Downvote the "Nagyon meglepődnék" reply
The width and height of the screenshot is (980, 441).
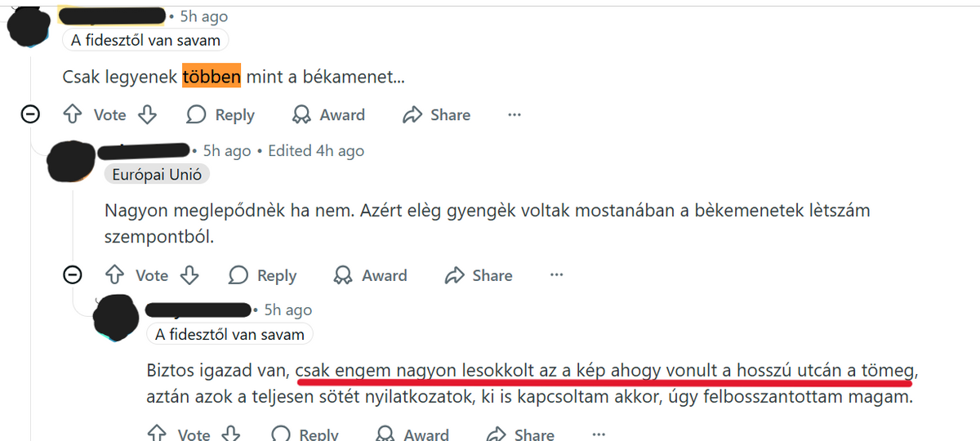coord(189,275)
